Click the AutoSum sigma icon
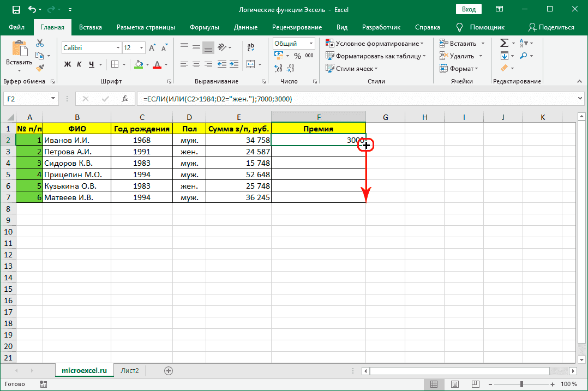Viewport: 588px width, 391px height. [504, 43]
